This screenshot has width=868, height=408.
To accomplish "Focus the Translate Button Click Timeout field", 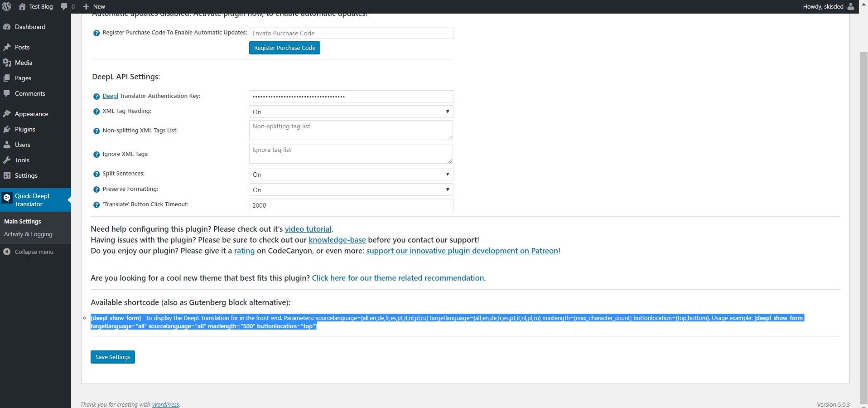I will tap(351, 205).
